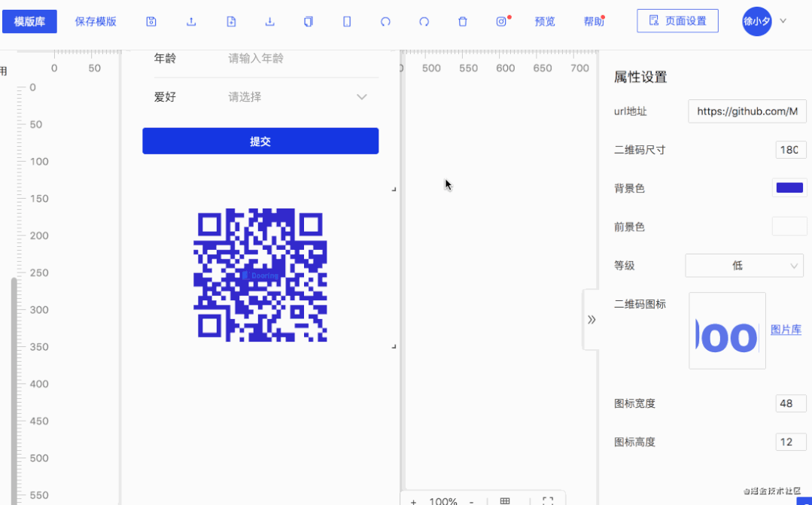
Task: Select the QR code on the canvas
Action: click(260, 275)
